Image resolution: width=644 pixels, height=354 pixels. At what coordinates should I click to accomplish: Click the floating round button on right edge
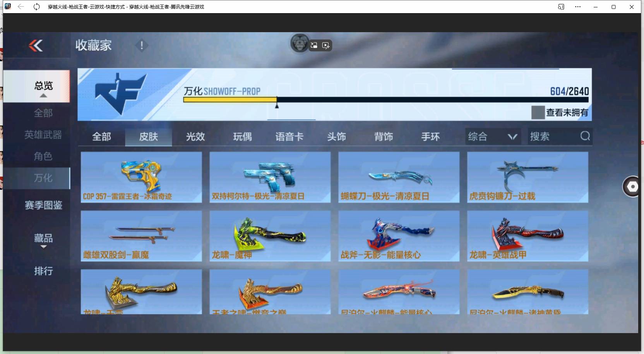coord(632,187)
